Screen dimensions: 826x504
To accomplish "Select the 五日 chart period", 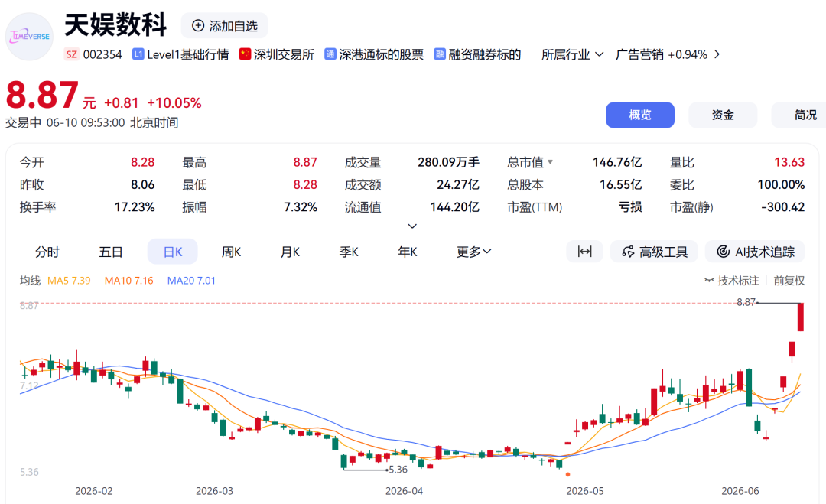I will point(111,252).
